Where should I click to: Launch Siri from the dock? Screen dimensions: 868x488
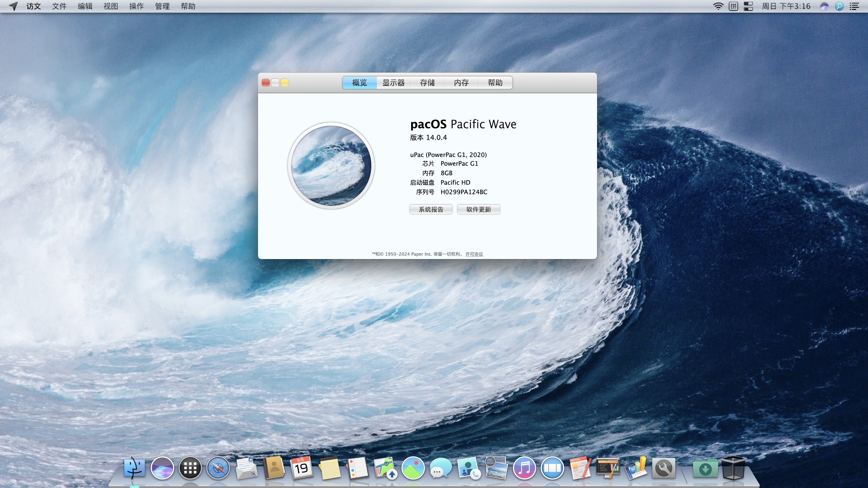click(x=162, y=468)
